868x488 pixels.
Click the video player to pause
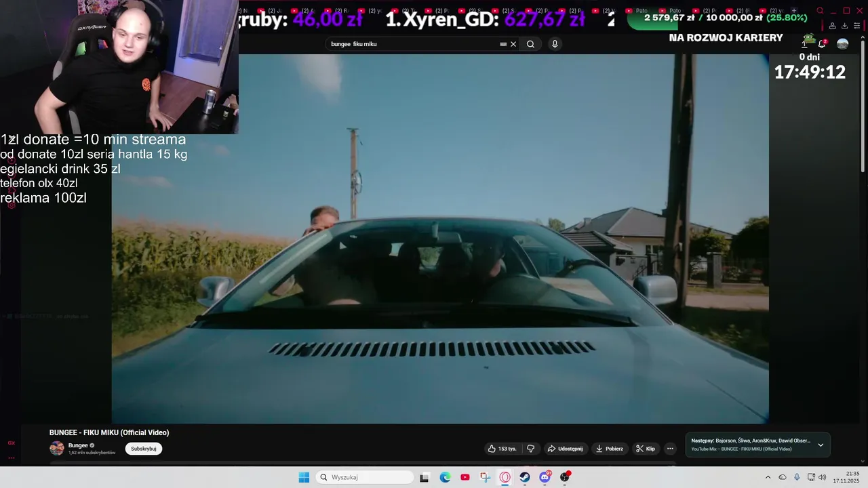[440, 239]
